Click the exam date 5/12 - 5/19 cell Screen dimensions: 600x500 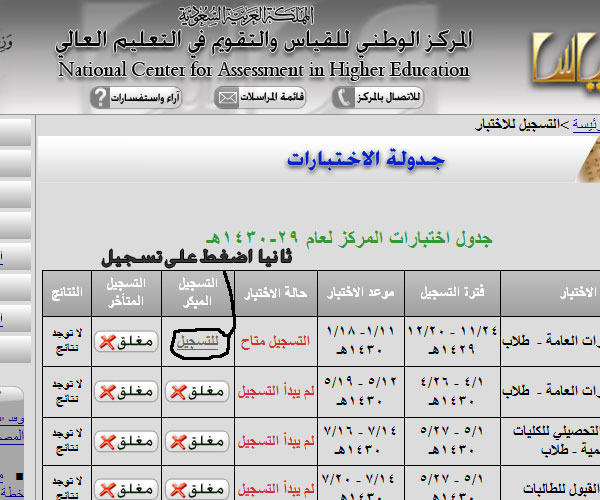coord(360,391)
